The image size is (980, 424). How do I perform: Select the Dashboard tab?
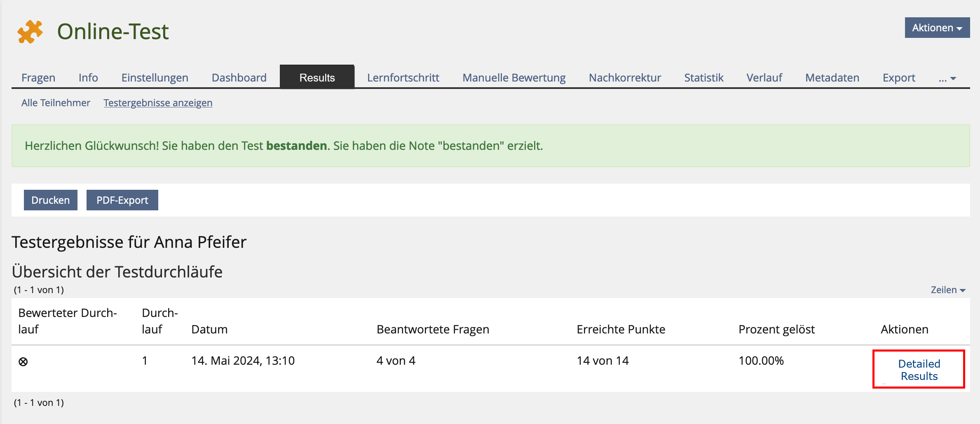239,78
